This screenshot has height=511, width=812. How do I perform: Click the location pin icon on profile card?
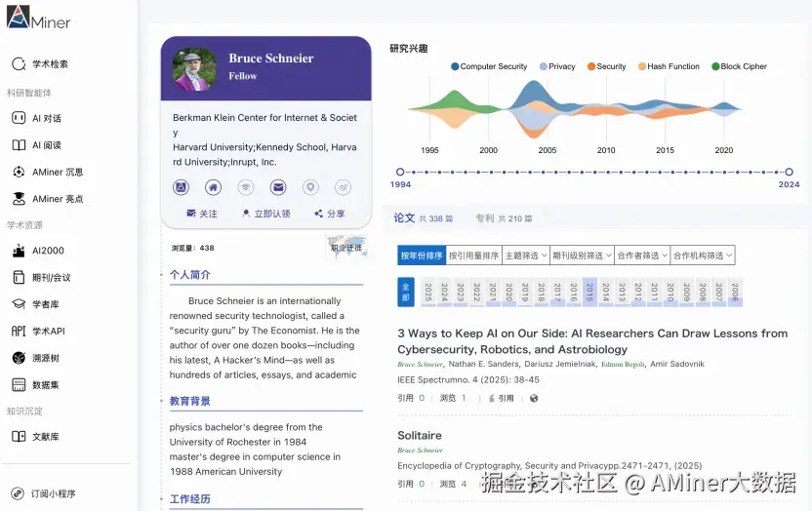click(310, 187)
